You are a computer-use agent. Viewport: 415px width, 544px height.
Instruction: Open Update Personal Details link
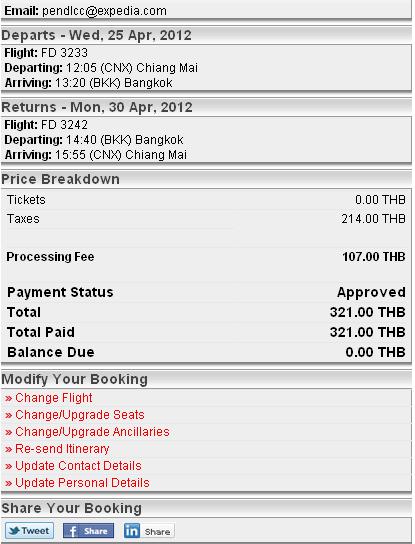pos(83,483)
